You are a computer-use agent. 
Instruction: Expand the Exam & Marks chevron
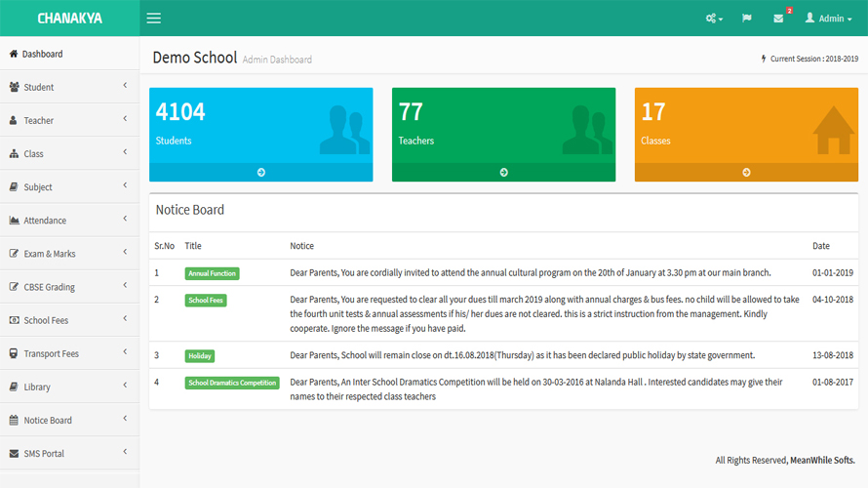[x=125, y=252]
